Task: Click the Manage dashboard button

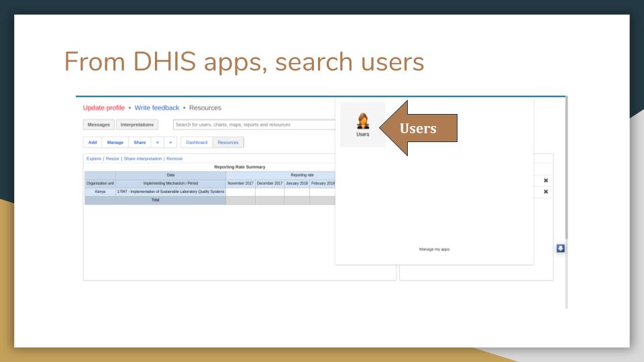Action: click(x=115, y=142)
